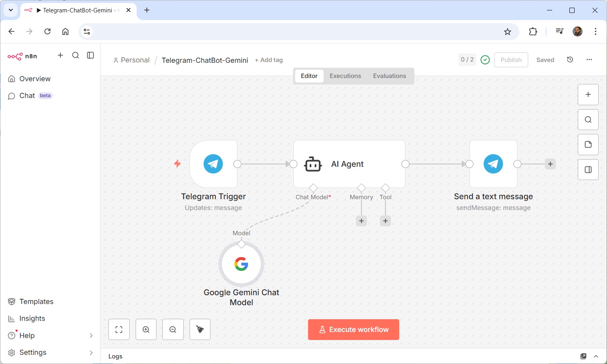Click the AI Agent robot icon
This screenshot has width=607, height=364.
tap(313, 164)
